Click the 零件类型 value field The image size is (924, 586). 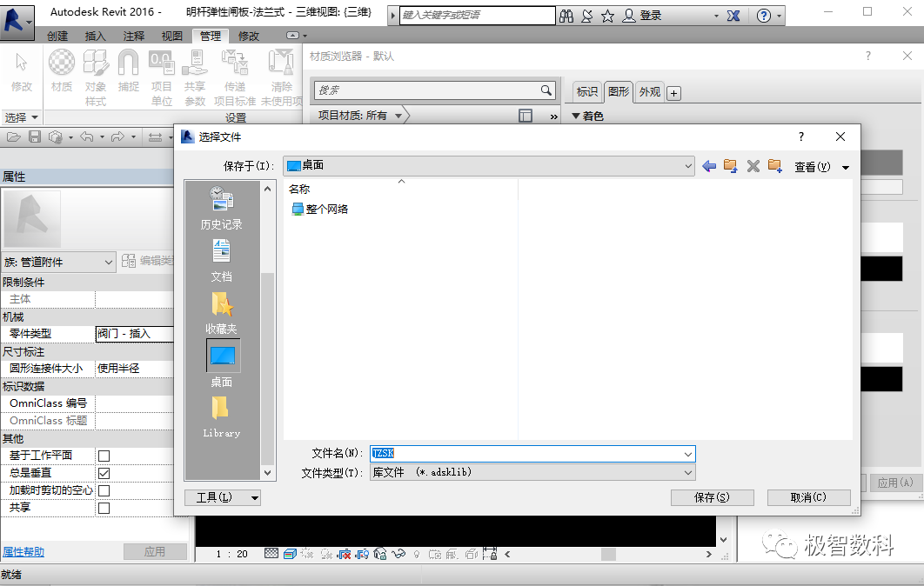click(x=134, y=334)
